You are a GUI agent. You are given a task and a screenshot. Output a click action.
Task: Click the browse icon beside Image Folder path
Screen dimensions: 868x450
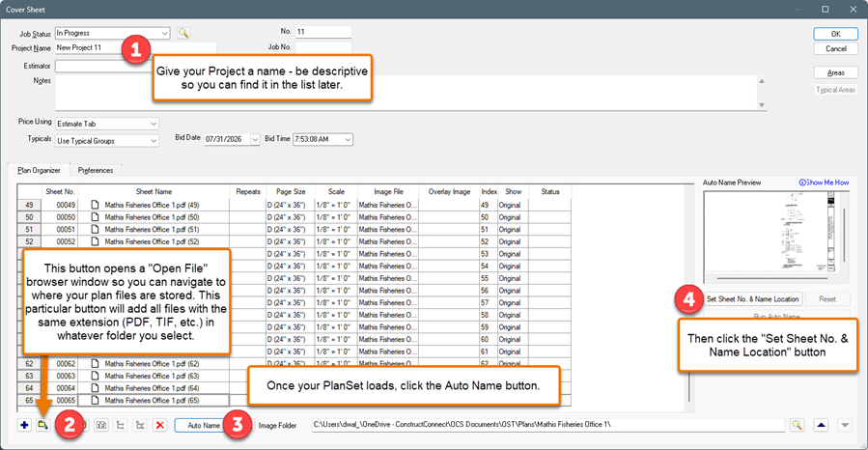click(797, 425)
